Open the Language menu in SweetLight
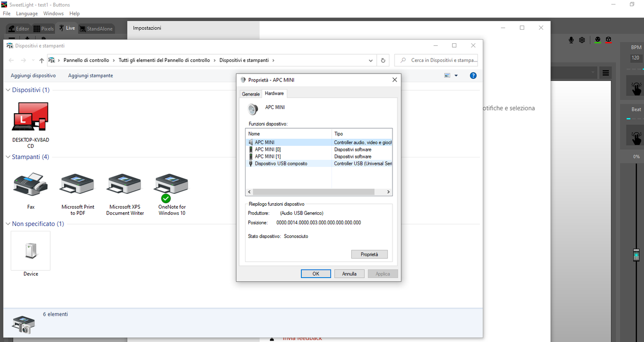 [27, 14]
